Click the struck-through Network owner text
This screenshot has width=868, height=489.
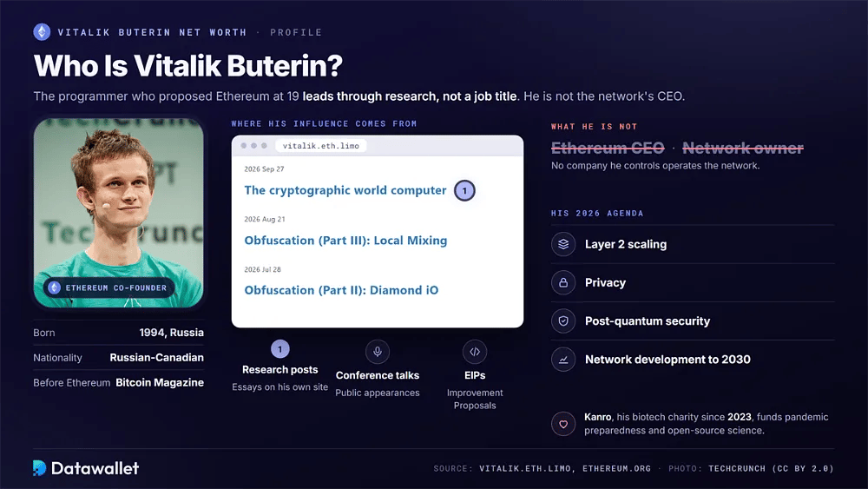(743, 148)
